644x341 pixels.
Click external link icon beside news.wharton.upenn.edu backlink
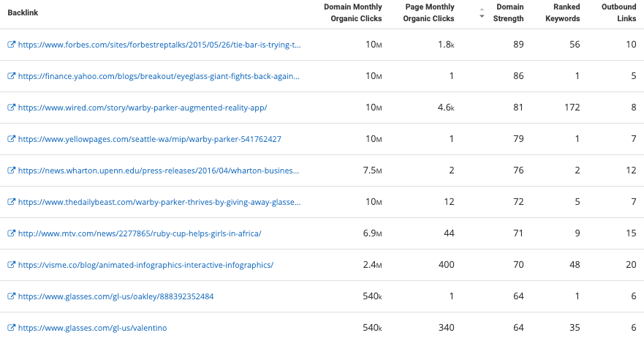pos(12,170)
